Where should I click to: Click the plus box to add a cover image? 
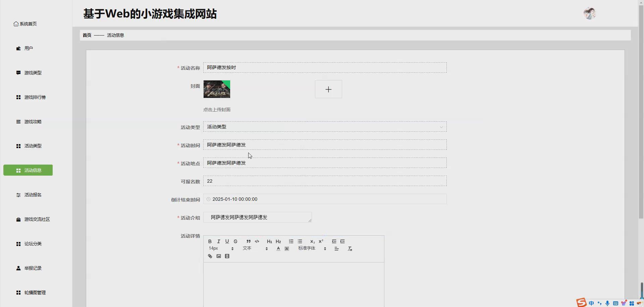click(x=328, y=89)
